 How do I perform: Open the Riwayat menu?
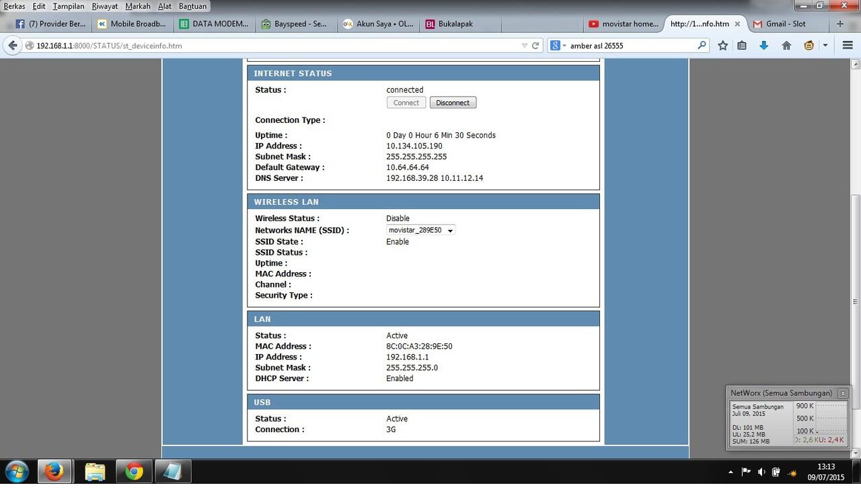105,6
